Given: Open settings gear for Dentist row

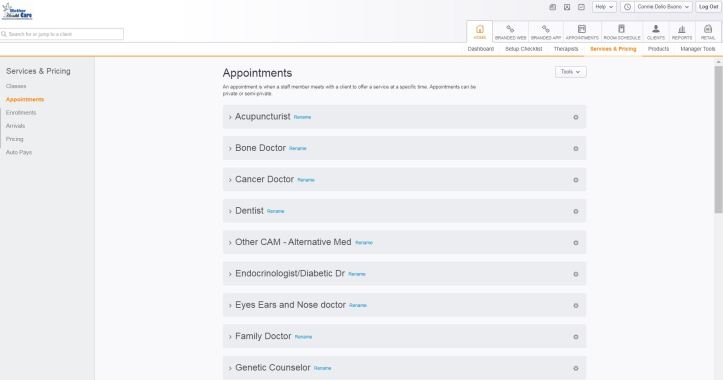Looking at the screenshot, I should point(575,211).
